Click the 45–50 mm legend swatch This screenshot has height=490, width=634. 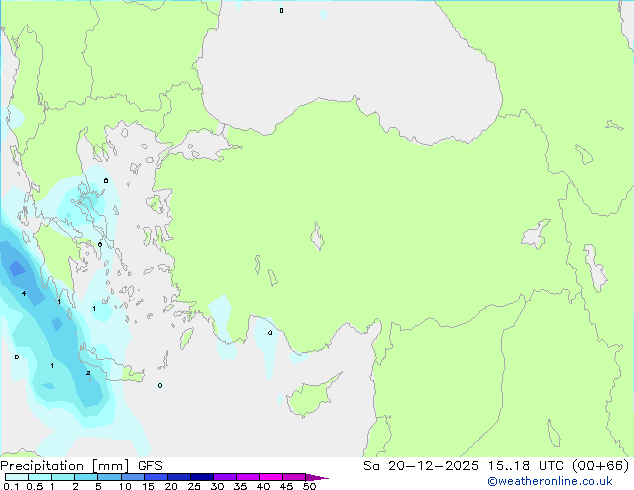tap(294, 477)
